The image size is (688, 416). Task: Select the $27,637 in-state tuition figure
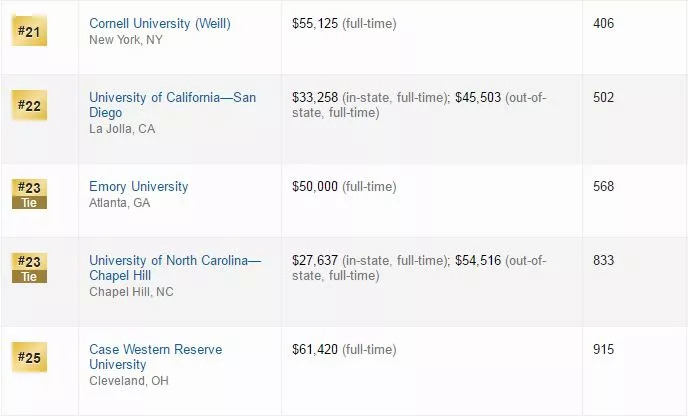click(315, 261)
